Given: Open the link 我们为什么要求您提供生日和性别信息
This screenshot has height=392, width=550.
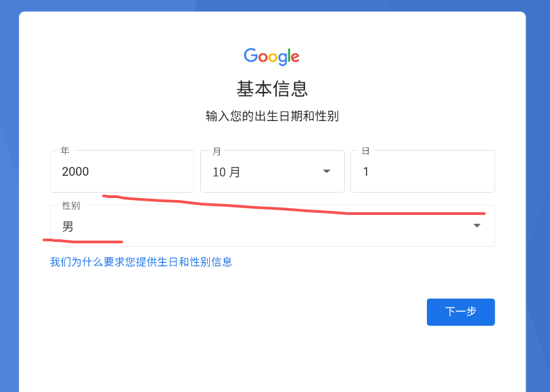Looking at the screenshot, I should [140, 262].
